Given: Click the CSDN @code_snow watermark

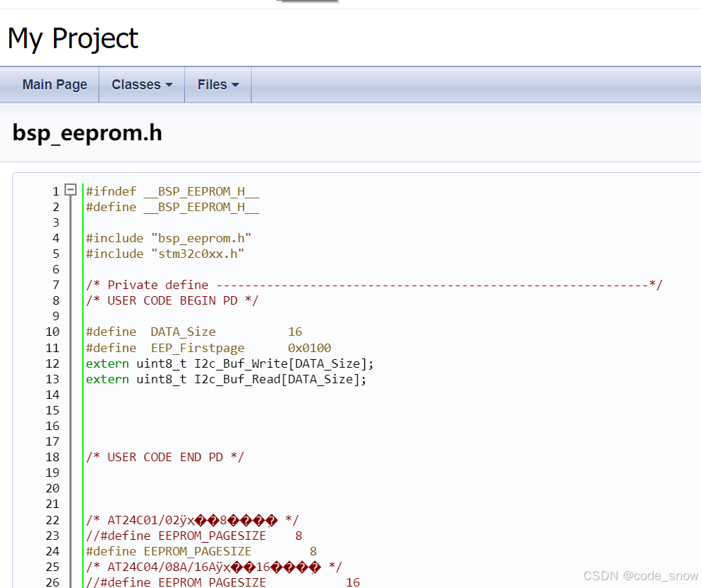Looking at the screenshot, I should click(641, 575).
